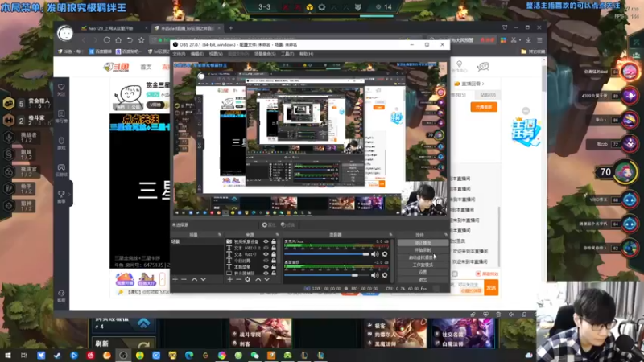The height and width of the screenshot is (362, 644).
Task: Toggle visibility of 今日 text source
Action: tap(266, 261)
